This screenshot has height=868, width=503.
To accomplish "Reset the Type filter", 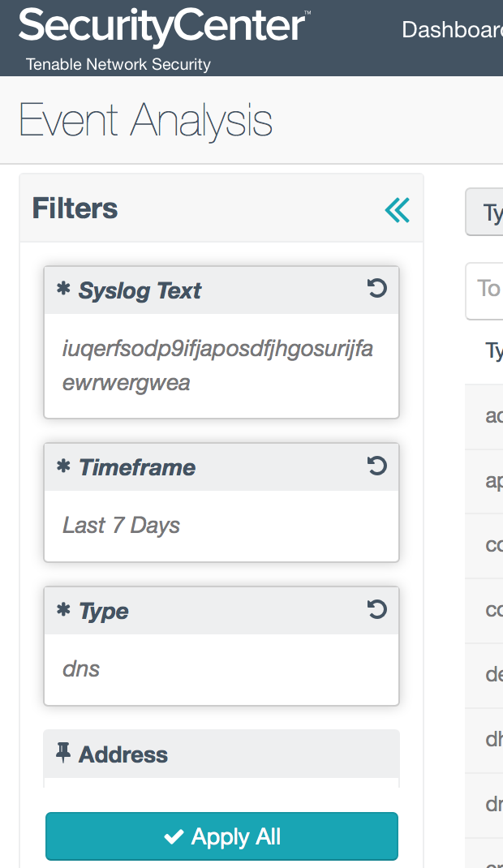I will tap(376, 609).
